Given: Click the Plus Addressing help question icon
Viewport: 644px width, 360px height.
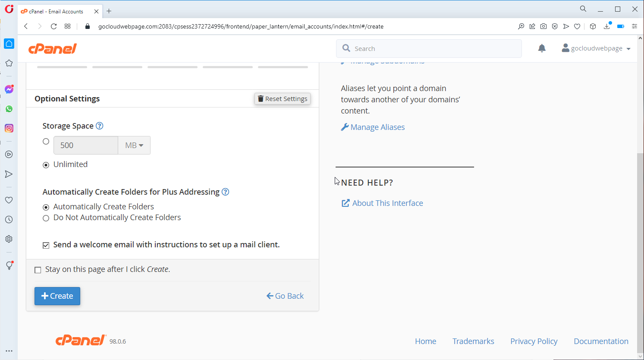Looking at the screenshot, I should tap(225, 192).
